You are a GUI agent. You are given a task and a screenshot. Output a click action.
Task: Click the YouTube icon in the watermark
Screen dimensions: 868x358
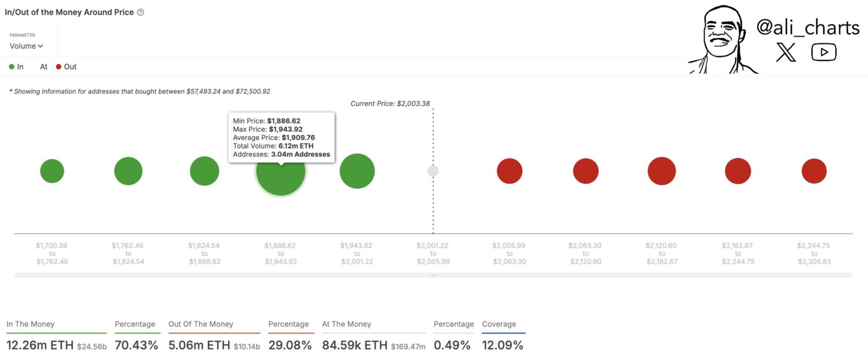point(823,51)
